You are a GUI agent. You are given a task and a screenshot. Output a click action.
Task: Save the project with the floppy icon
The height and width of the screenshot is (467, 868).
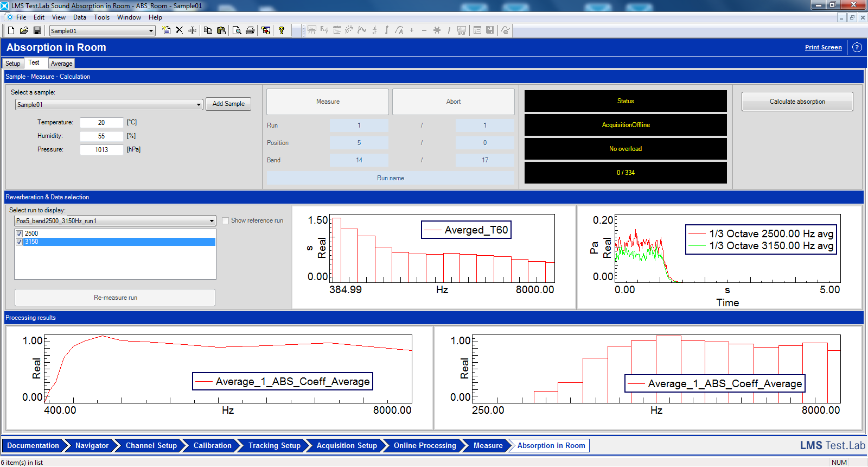pos(37,30)
